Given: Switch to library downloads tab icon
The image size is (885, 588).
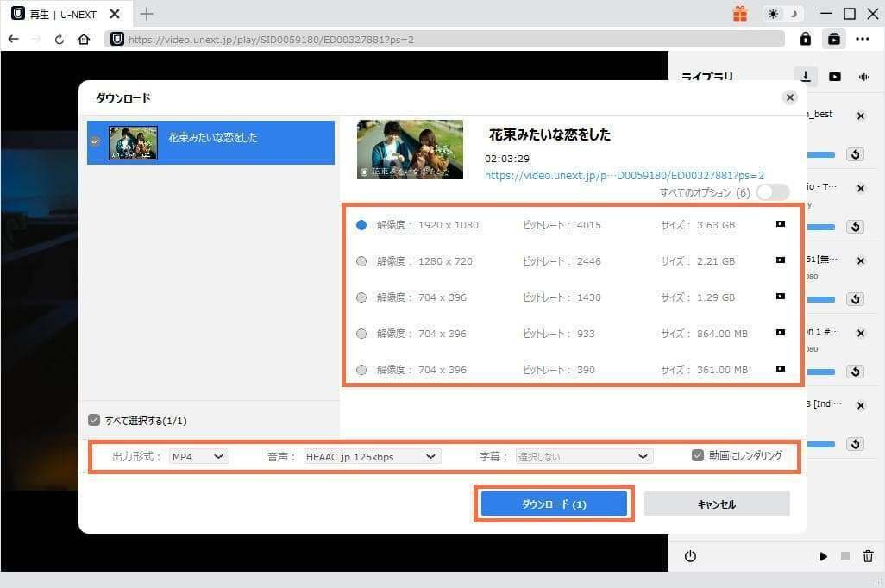Looking at the screenshot, I should 806,76.
